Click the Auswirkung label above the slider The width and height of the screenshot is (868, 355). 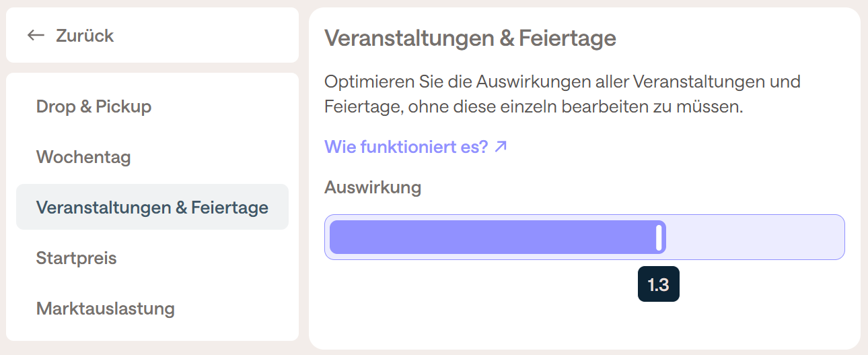372,187
